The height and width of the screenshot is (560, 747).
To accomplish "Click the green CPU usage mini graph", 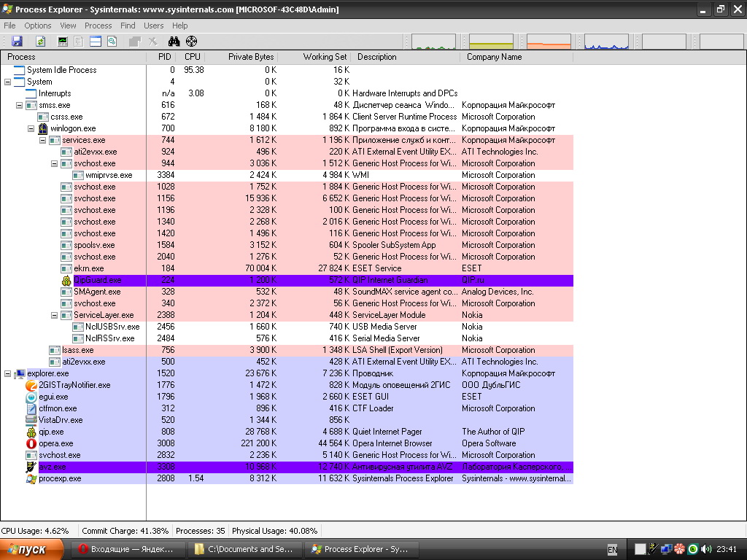I will tap(433, 42).
